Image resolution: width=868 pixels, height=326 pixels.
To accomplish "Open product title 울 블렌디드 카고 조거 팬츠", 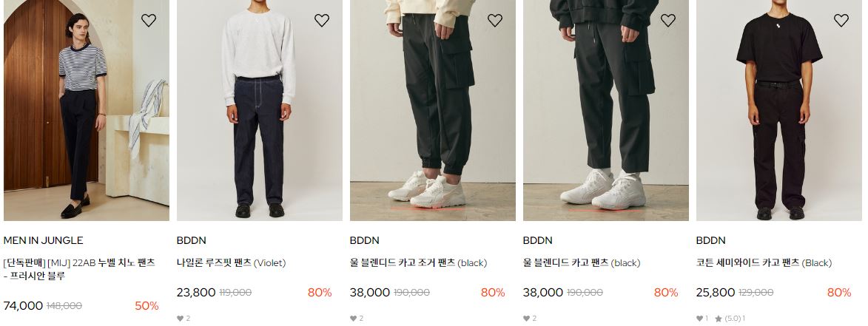I will tap(419, 263).
